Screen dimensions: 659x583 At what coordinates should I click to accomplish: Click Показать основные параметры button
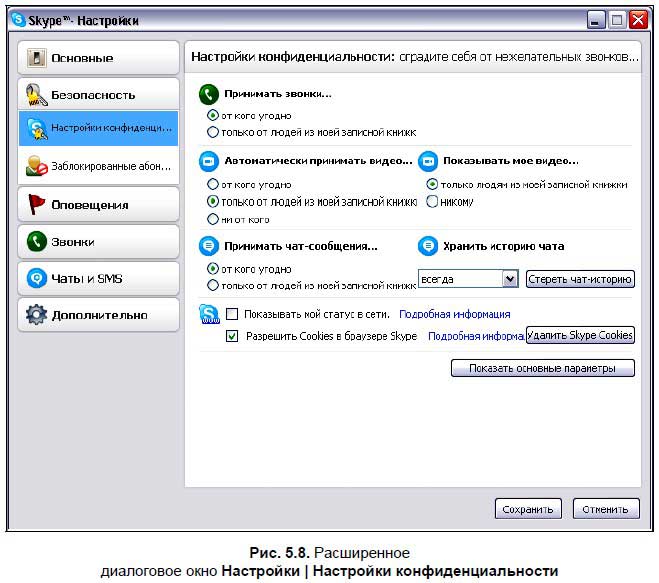(x=543, y=369)
